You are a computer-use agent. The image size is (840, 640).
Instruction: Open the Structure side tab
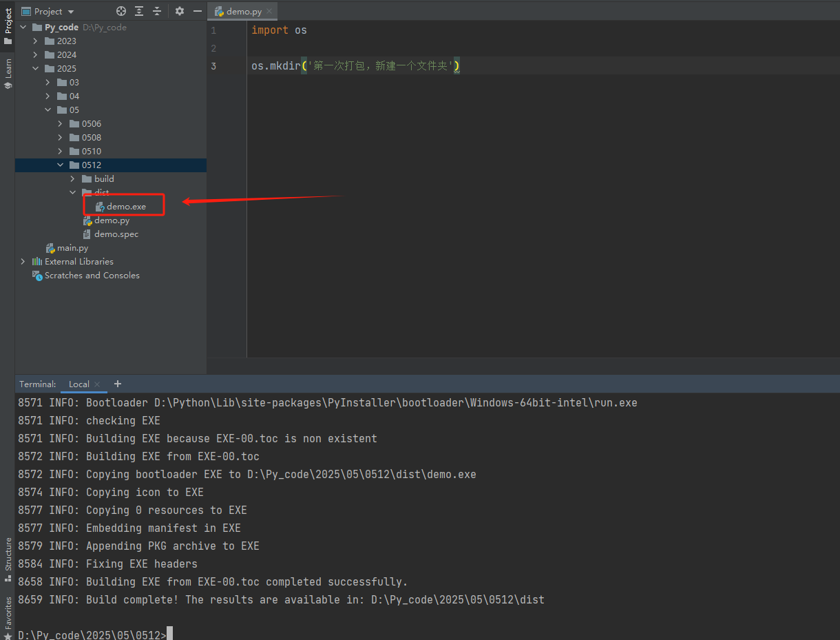(x=8, y=559)
